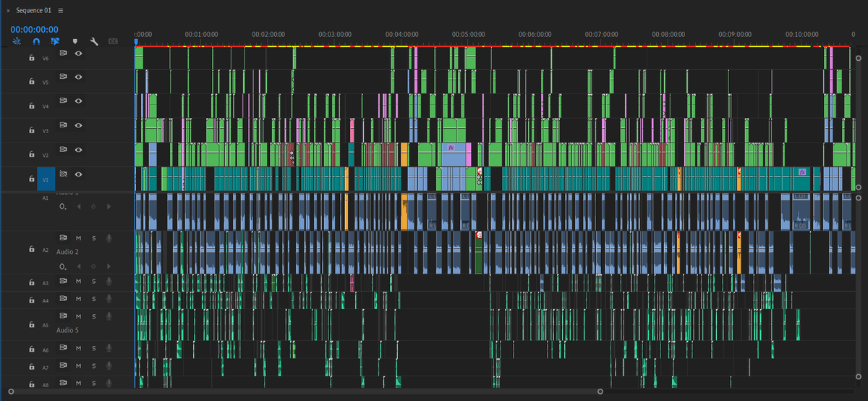Screen dimensions: 868x401
Task: Click voice-over record microphone on A7
Action: click(x=109, y=366)
